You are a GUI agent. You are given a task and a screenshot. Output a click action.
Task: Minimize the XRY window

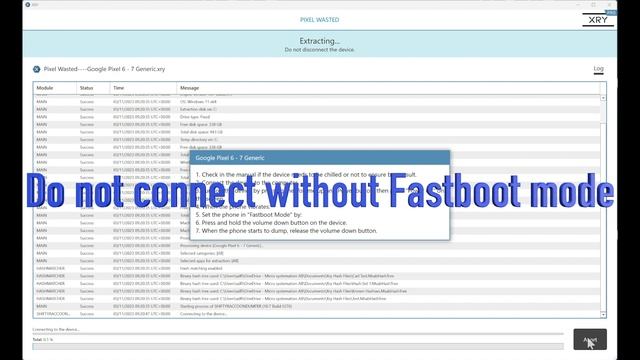coord(578,4)
